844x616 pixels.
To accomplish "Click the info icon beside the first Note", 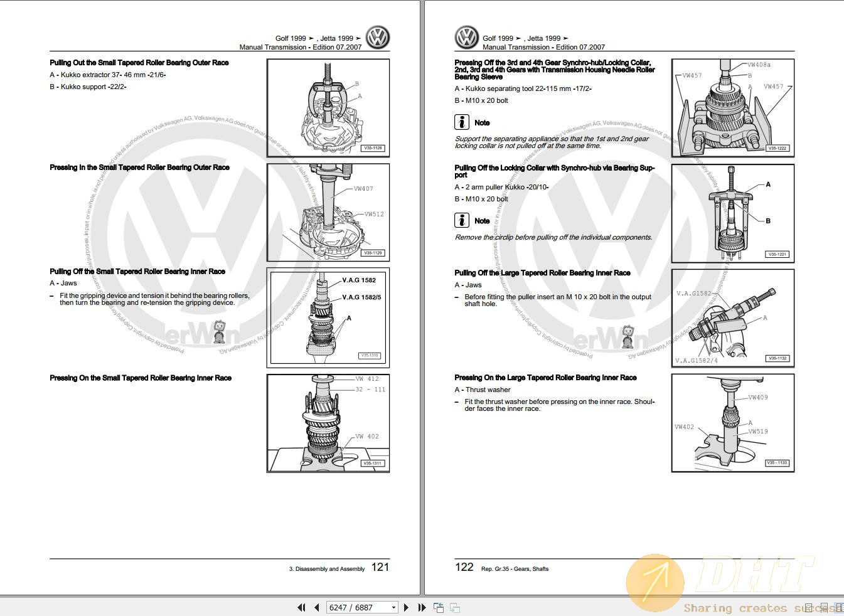I will pos(462,122).
